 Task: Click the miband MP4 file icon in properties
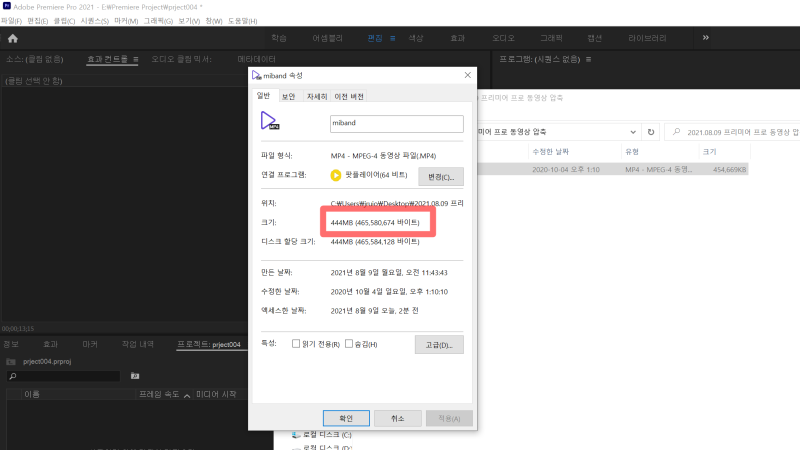pyautogui.click(x=270, y=121)
